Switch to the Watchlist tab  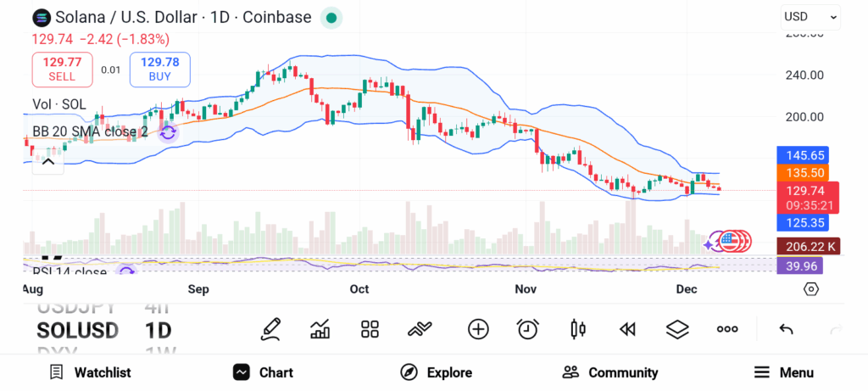[x=90, y=372]
